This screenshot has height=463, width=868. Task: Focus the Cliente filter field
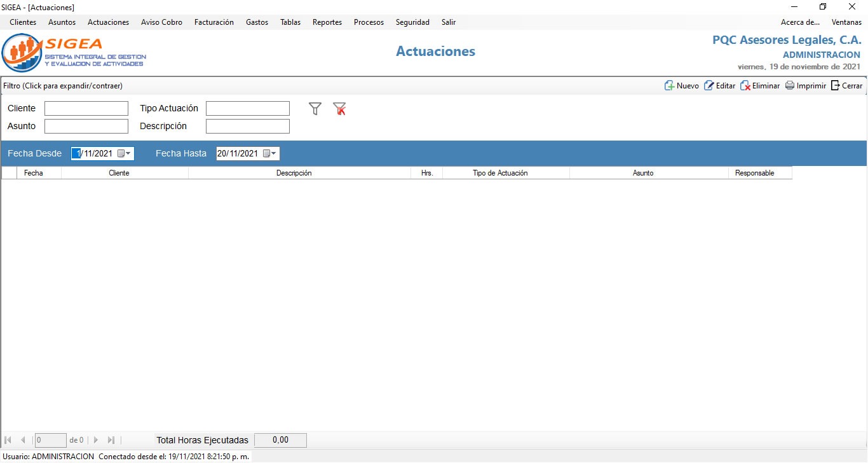tap(86, 109)
